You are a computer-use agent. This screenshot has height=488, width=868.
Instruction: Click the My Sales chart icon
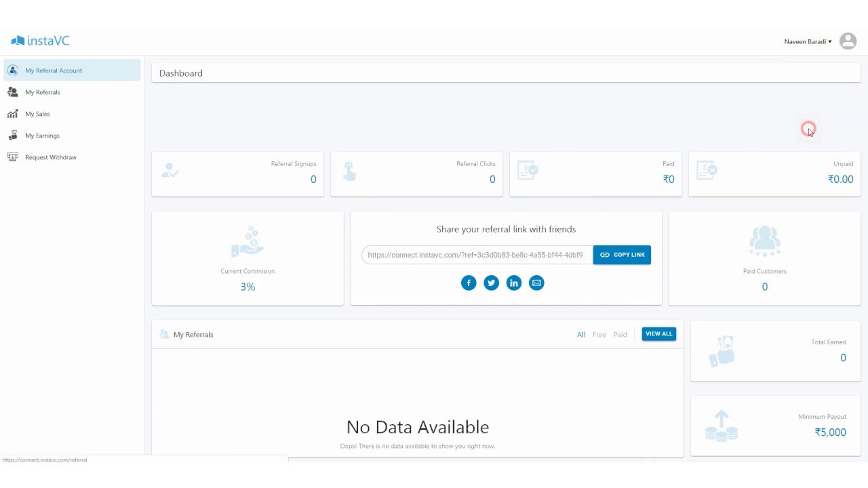click(x=13, y=114)
